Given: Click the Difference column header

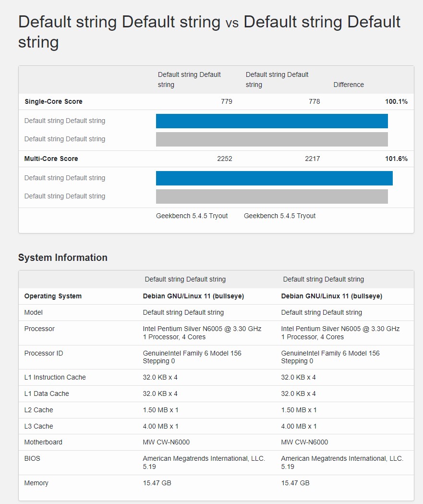Looking at the screenshot, I should click(x=349, y=85).
